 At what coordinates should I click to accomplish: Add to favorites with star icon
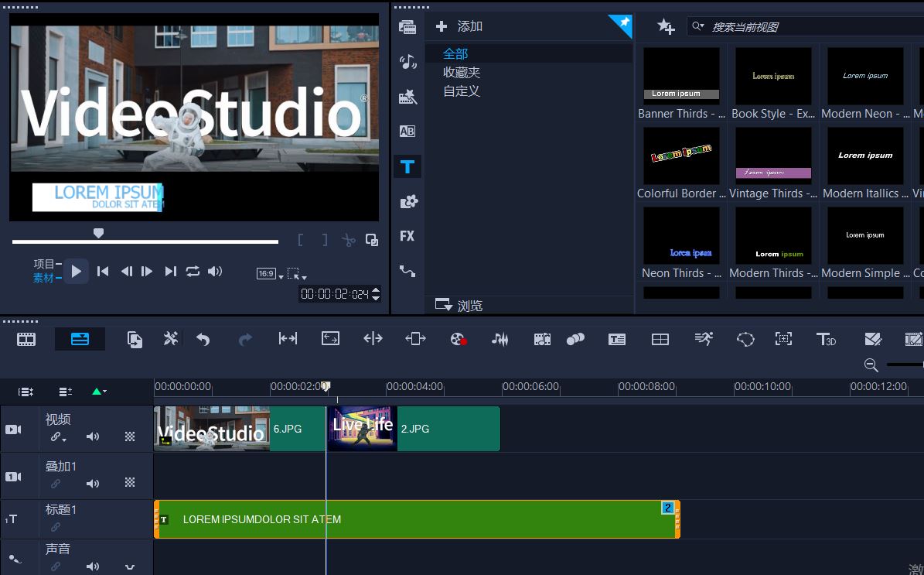666,26
